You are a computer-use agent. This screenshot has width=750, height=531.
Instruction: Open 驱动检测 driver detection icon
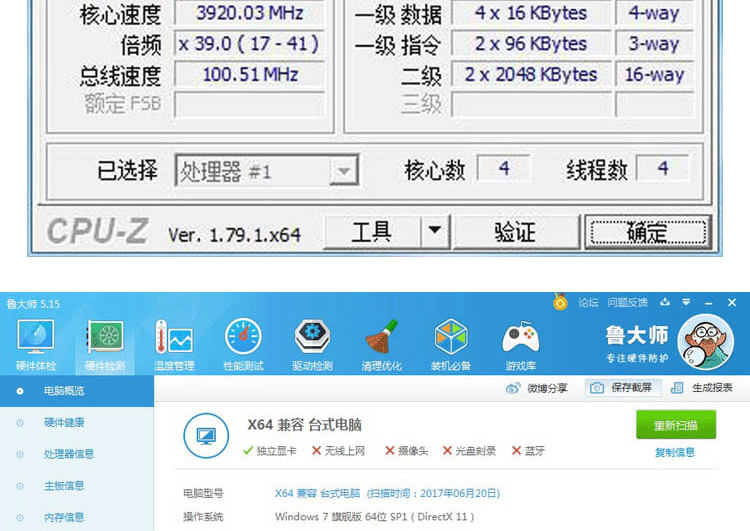click(x=312, y=345)
